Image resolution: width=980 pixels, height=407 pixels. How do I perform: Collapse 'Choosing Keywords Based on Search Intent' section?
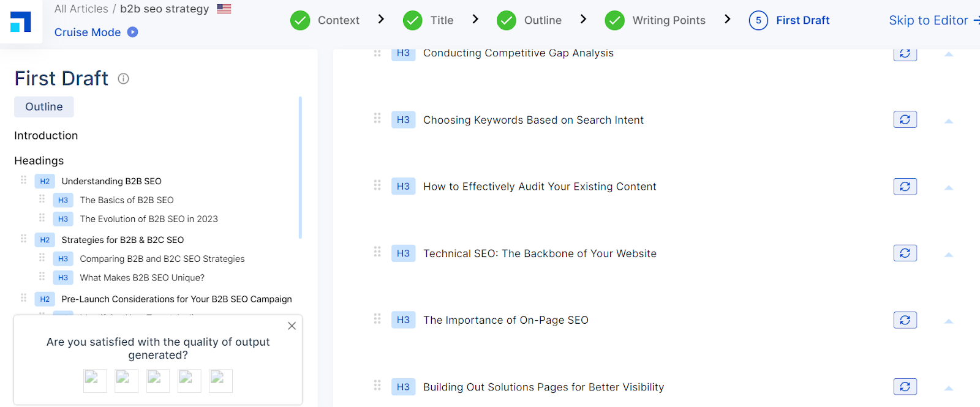(949, 121)
